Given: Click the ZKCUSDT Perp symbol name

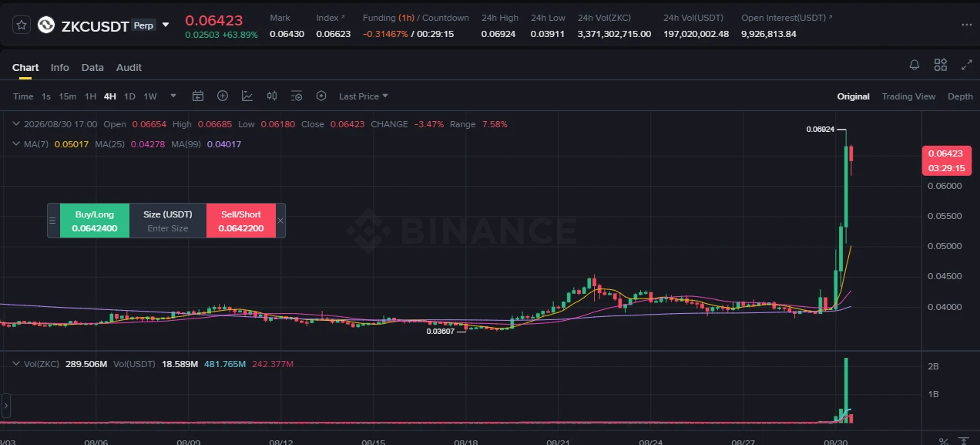Looking at the screenshot, I should 95,25.
